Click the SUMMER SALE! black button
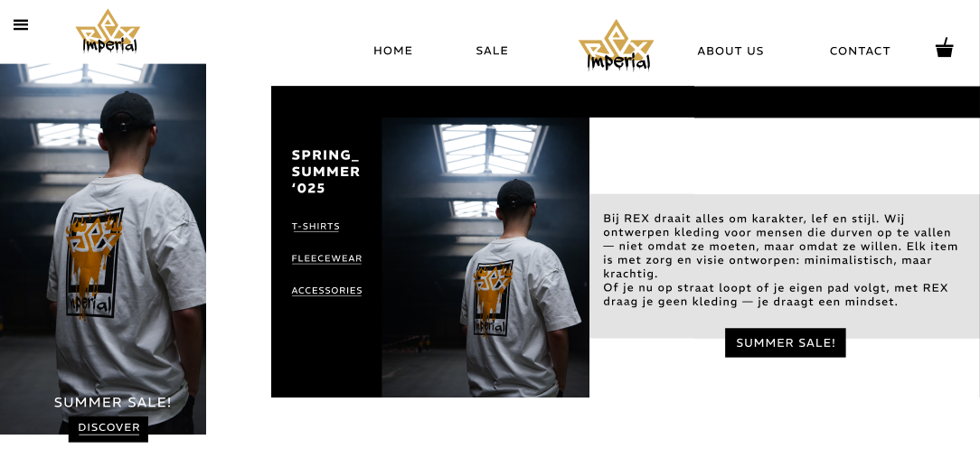980x449 pixels. tap(785, 342)
